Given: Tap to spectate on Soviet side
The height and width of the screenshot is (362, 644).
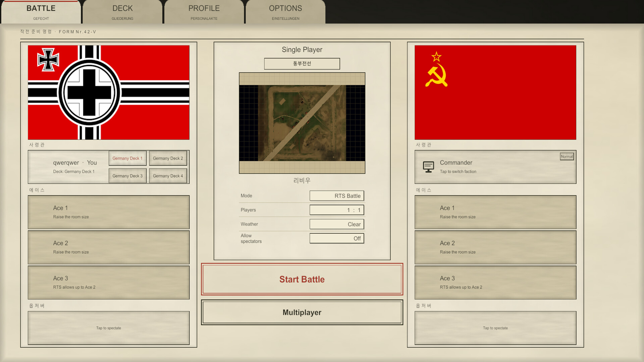Looking at the screenshot, I should [x=495, y=328].
